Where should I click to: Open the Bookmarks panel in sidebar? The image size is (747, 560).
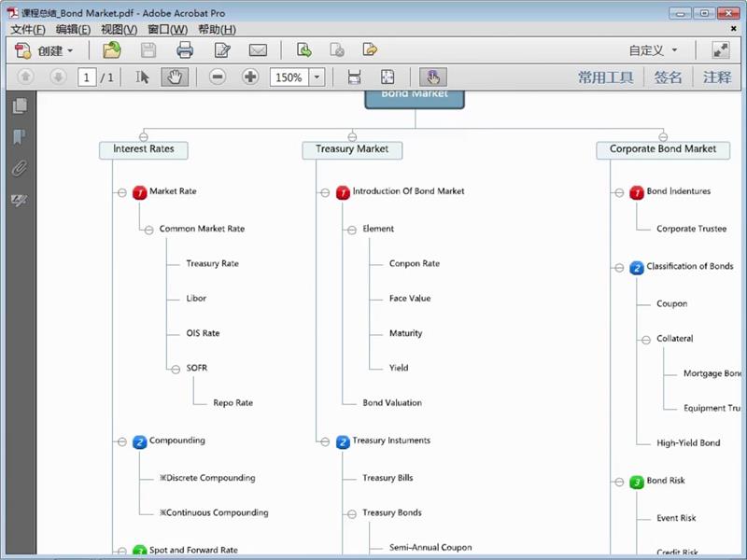[x=19, y=137]
